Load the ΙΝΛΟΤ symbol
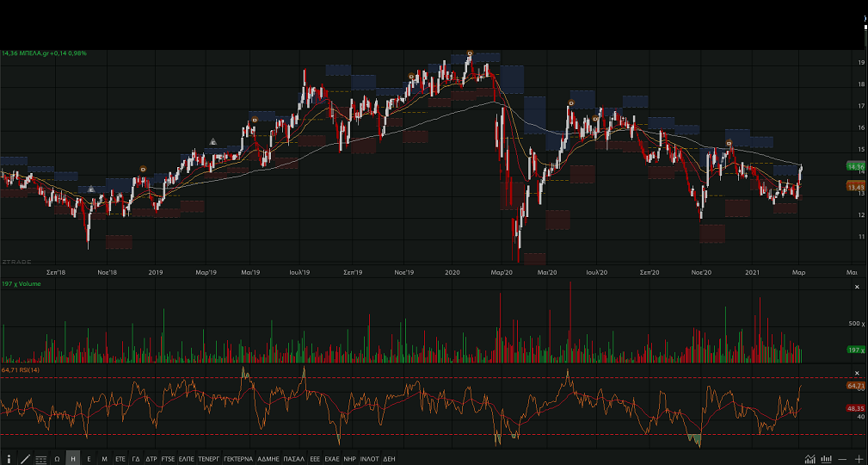This screenshot has height=465, width=868. pos(369,459)
